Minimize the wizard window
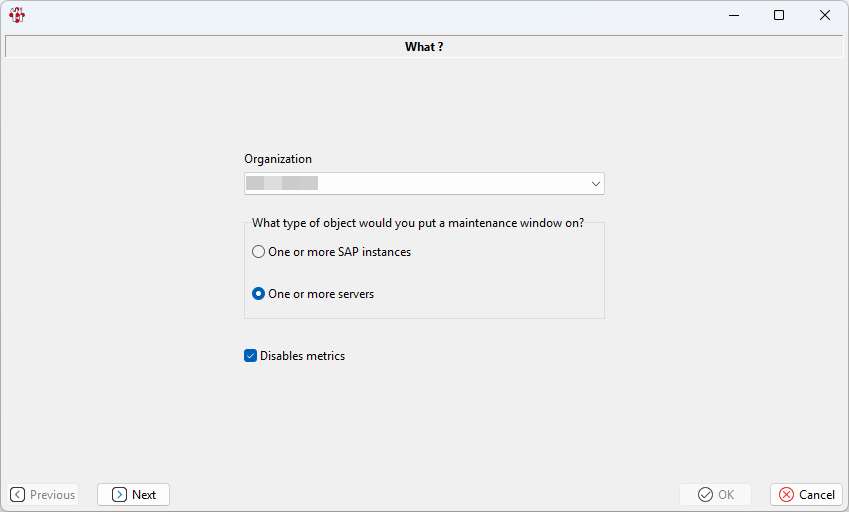Viewport: 849px width, 512px height. [x=733, y=15]
